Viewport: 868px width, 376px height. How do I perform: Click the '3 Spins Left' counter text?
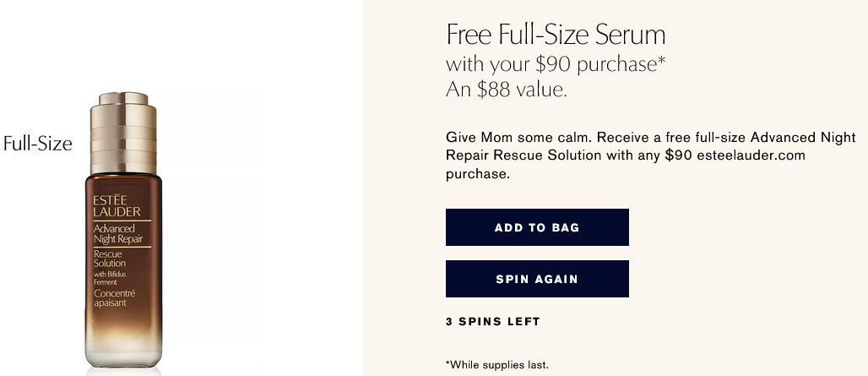point(492,321)
